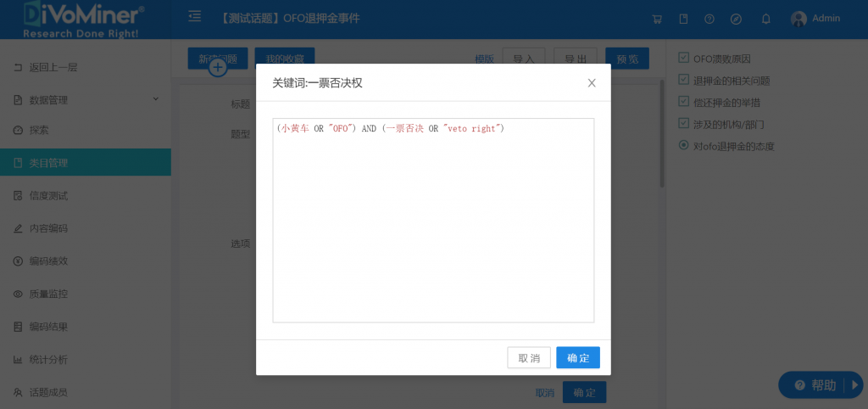Open 信度测试 in the sidebar

coord(48,196)
